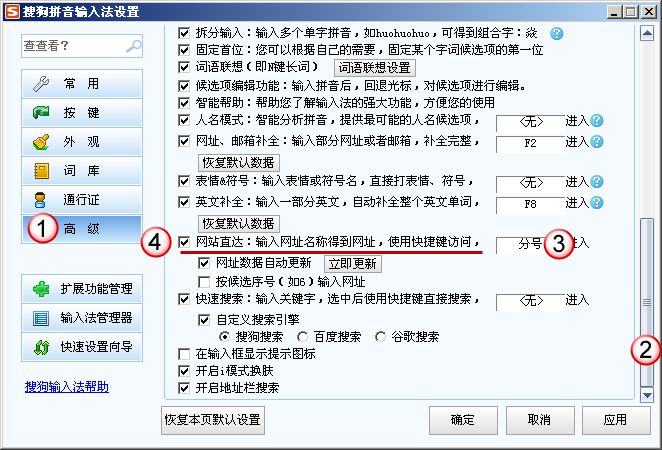Toggle 开启i模式换肤 checkbox
This screenshot has height=450, width=662.
point(184,371)
